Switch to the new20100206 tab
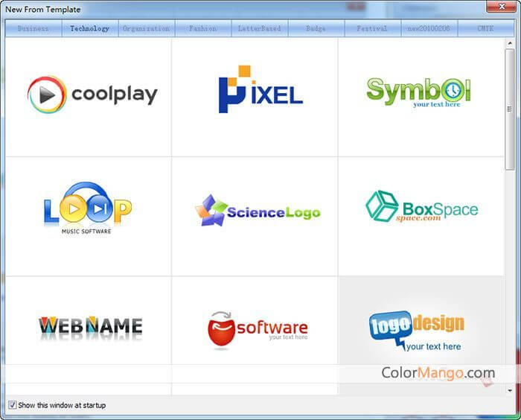 click(428, 28)
